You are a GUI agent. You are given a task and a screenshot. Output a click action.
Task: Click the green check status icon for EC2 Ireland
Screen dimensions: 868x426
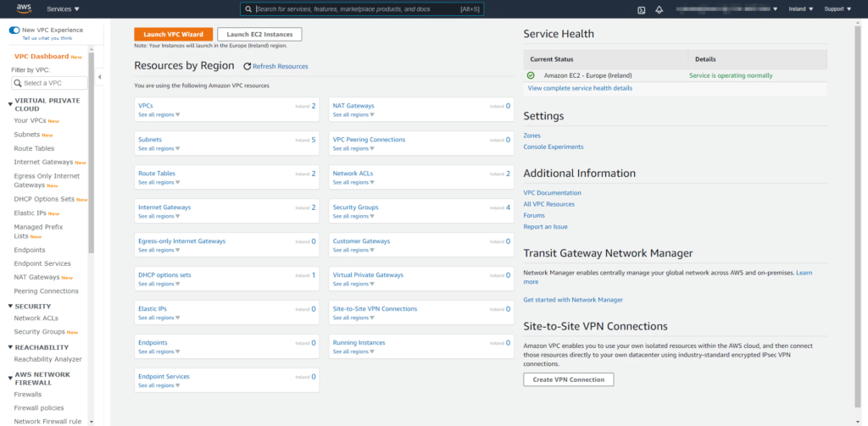click(531, 75)
